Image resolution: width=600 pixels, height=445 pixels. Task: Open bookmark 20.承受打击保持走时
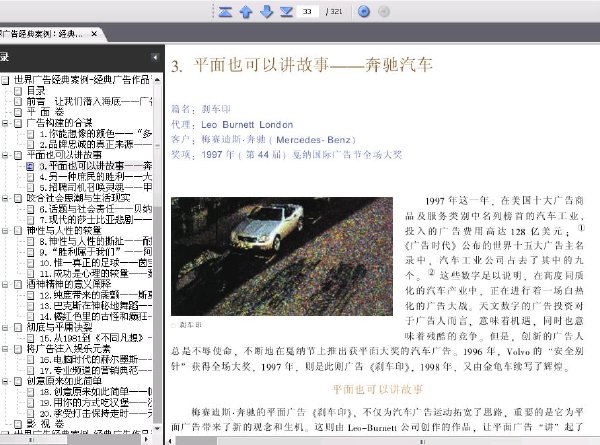pos(96,413)
